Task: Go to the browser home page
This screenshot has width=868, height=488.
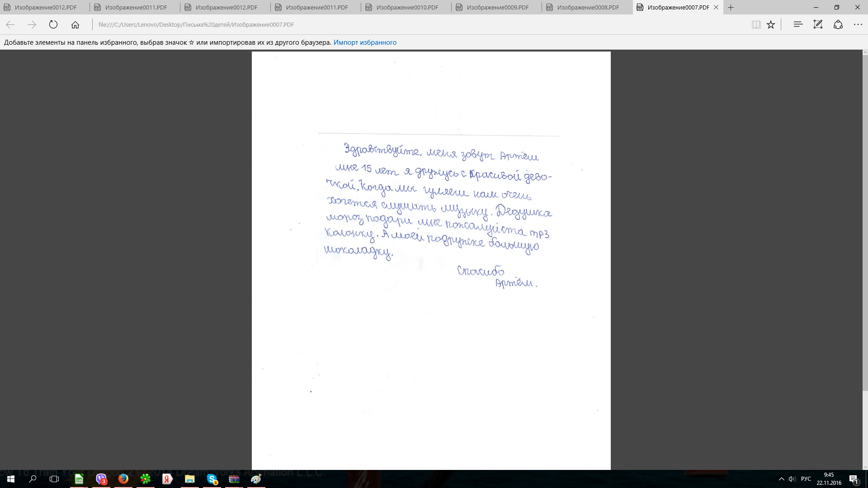Action: [x=75, y=24]
